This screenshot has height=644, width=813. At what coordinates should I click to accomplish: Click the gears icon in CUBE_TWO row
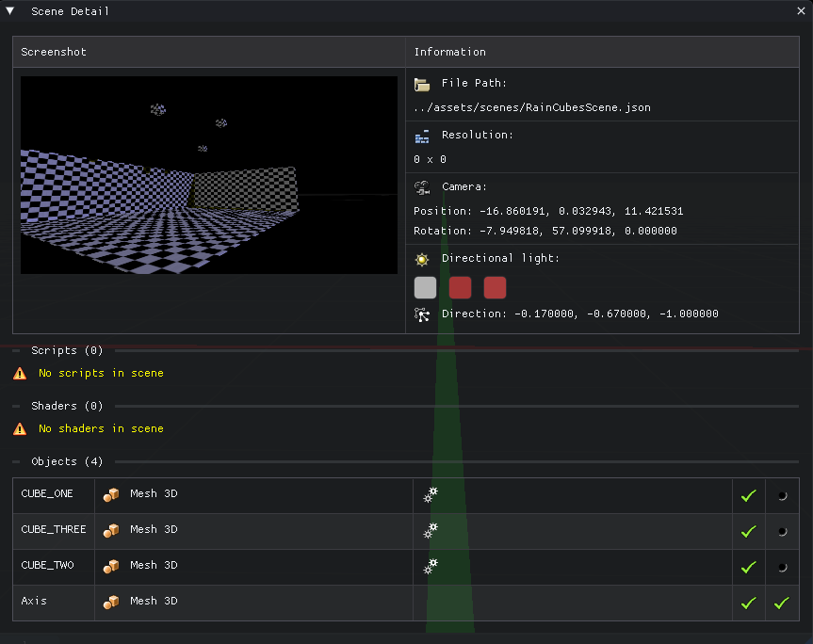(431, 566)
